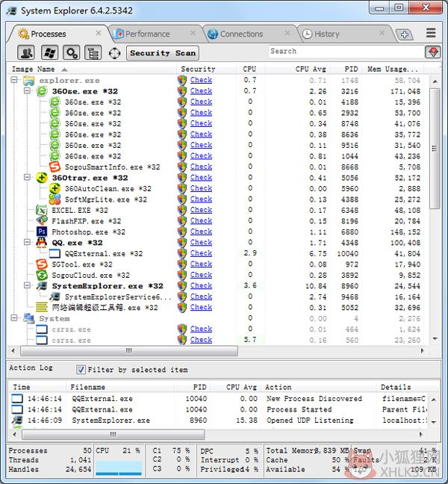Collapse the bold 360se.exe parent node
Viewport: 448px width, 484px height.
coord(27,91)
